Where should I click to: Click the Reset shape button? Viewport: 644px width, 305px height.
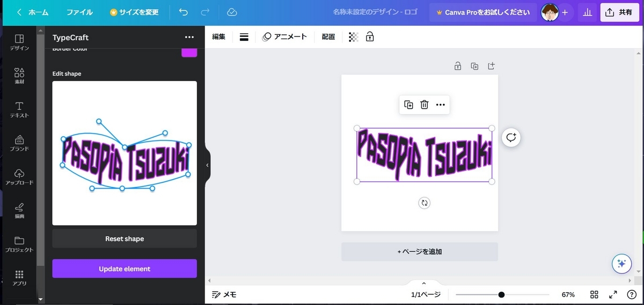pyautogui.click(x=125, y=239)
